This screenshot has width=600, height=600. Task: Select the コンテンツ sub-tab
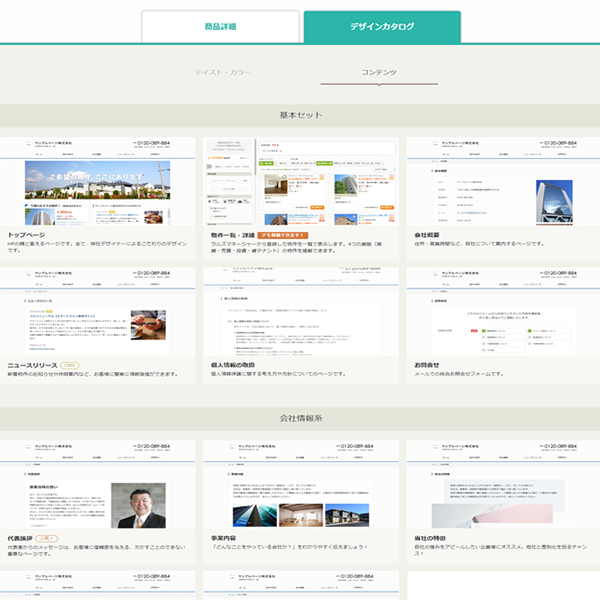click(x=379, y=73)
